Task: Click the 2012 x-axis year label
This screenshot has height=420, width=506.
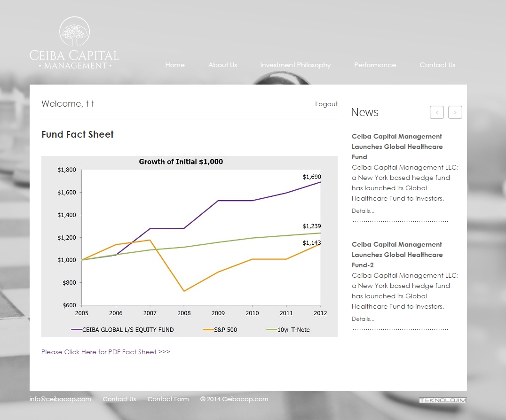Action: [320, 313]
